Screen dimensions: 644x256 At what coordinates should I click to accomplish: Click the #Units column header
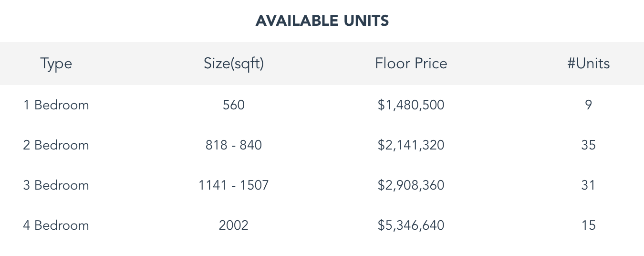click(x=588, y=64)
